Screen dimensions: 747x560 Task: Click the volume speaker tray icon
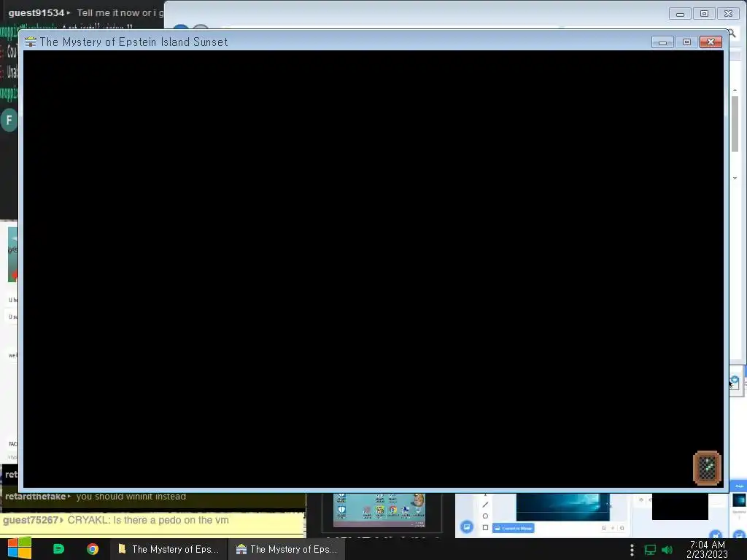pyautogui.click(x=667, y=550)
